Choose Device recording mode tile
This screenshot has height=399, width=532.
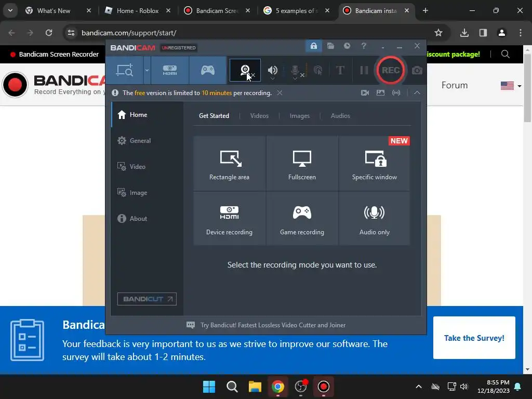[x=229, y=219]
